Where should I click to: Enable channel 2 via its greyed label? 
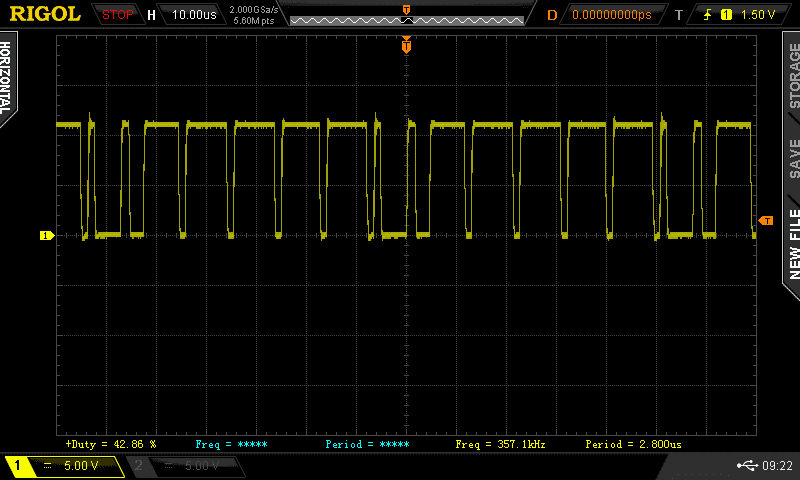tap(185, 466)
